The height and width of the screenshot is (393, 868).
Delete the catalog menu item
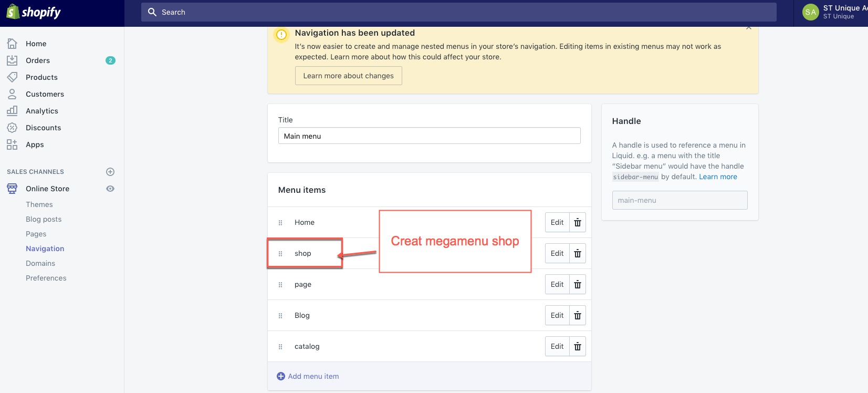pos(578,346)
